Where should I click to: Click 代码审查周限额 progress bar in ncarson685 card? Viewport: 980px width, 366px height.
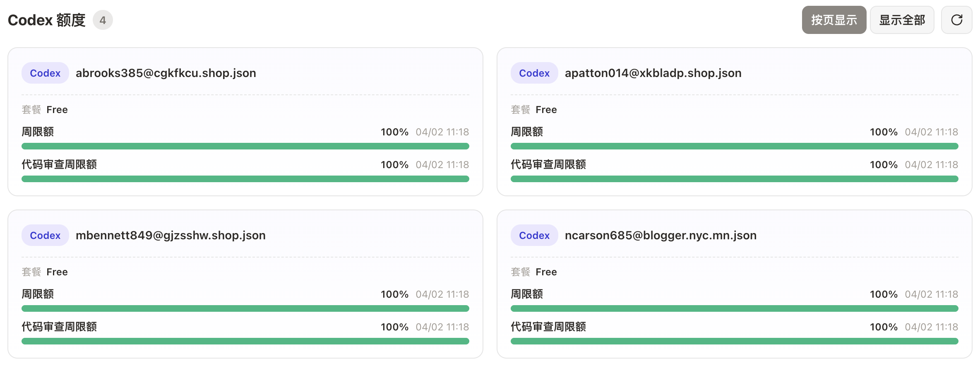[x=735, y=341]
